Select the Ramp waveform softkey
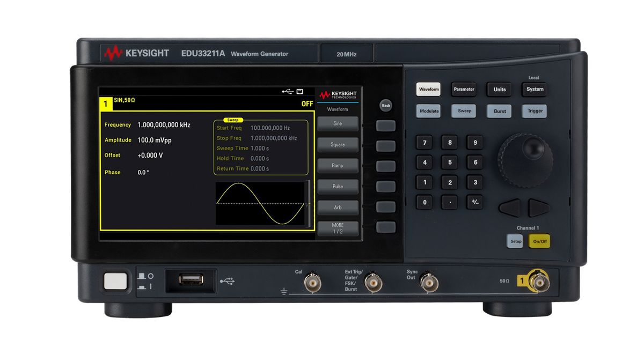 click(338, 165)
